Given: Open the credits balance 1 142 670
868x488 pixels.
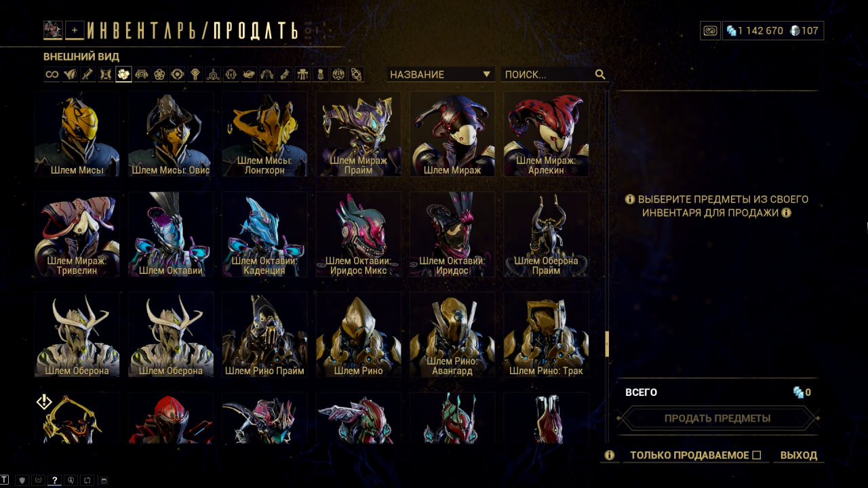Looking at the screenshot, I should click(x=755, y=30).
